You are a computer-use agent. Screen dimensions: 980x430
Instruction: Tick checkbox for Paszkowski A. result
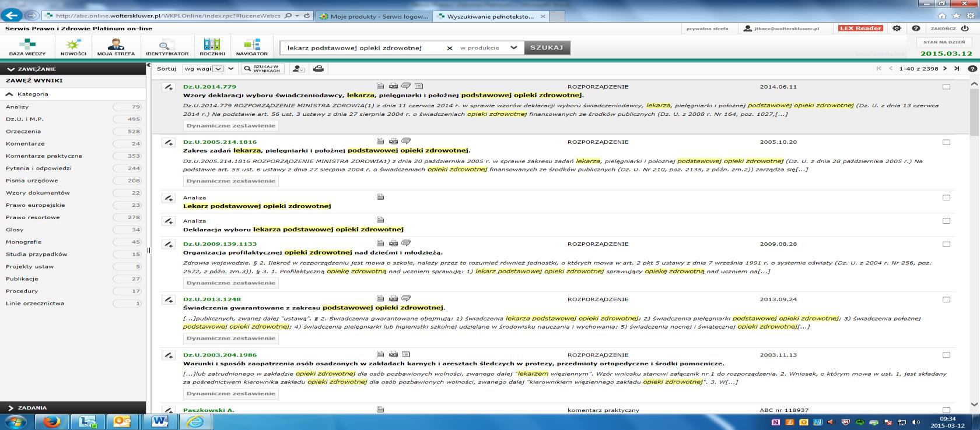point(946,410)
